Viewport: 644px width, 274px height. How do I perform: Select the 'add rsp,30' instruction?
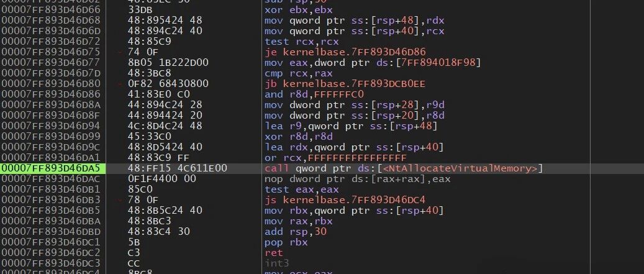click(x=296, y=232)
